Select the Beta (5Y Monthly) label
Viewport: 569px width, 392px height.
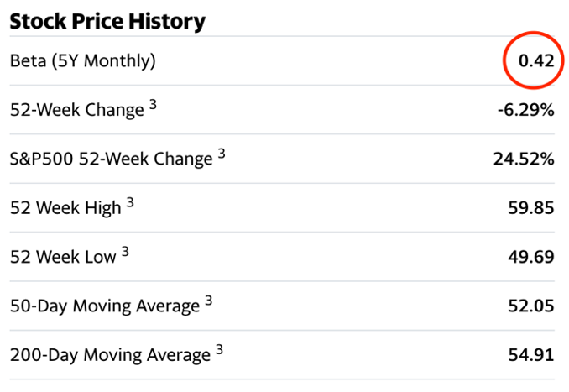pyautogui.click(x=83, y=61)
